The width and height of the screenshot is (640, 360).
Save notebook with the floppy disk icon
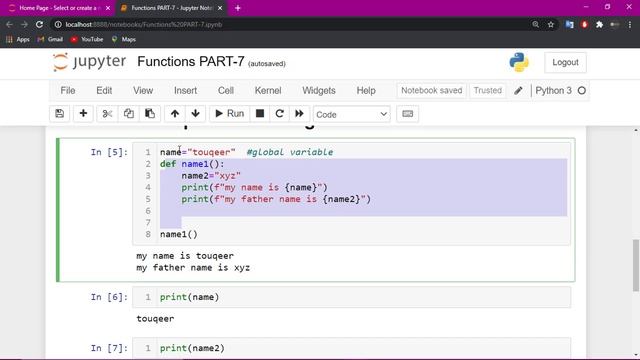pyautogui.click(x=60, y=113)
